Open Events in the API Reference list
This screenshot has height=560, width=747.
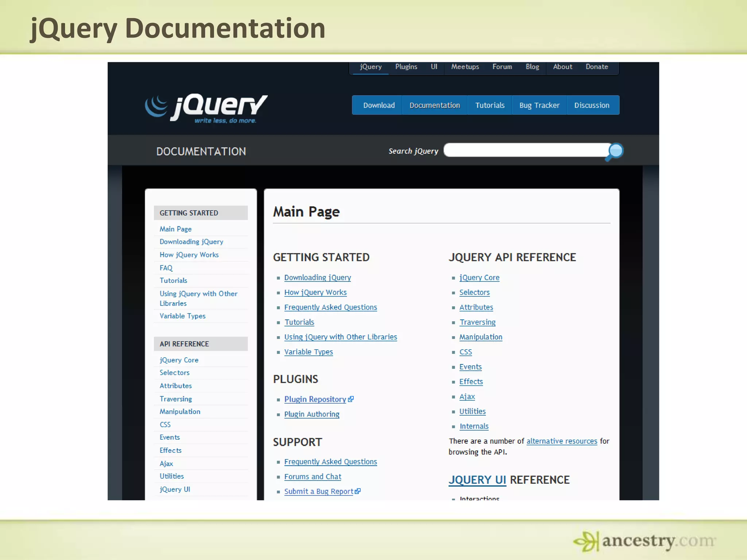point(471,367)
